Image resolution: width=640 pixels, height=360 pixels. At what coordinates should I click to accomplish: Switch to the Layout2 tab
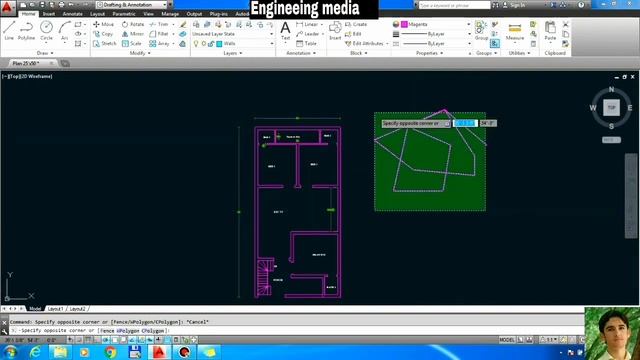[x=77, y=309]
